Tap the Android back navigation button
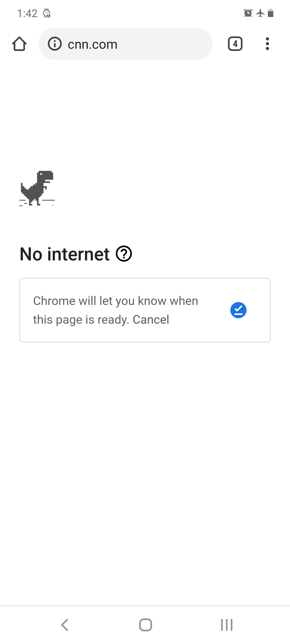 point(65,625)
